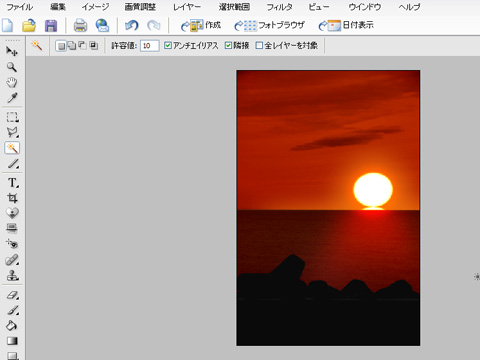This screenshot has width=480, height=360.
Task: Save with the floppy disk icon
Action: [51, 25]
